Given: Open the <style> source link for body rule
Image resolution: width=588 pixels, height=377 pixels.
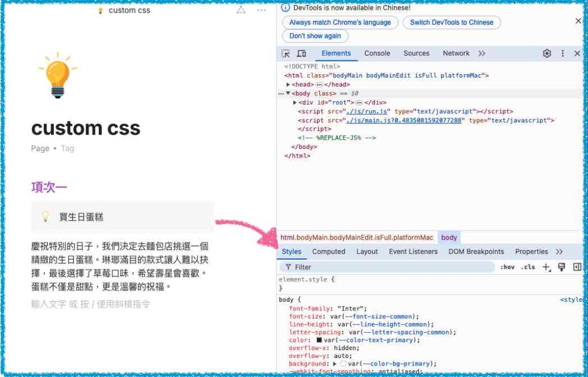Looking at the screenshot, I should 571,299.
